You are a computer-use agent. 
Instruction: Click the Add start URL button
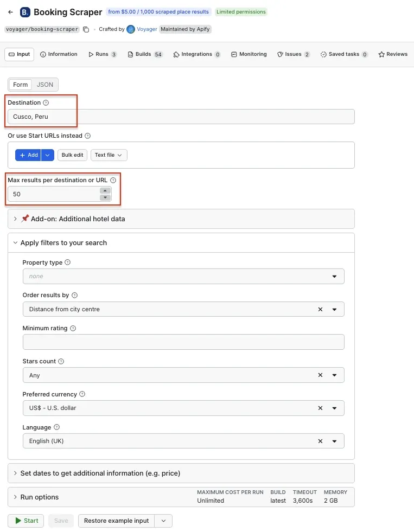click(28, 155)
